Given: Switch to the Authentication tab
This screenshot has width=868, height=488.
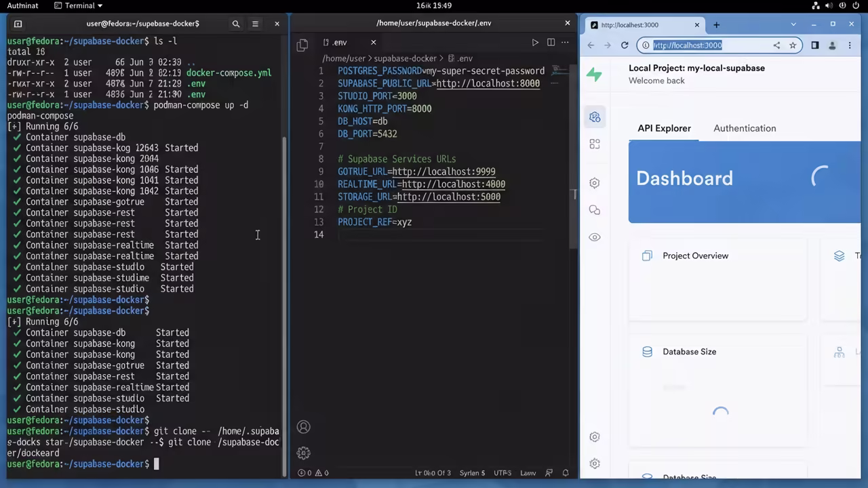Looking at the screenshot, I should (x=745, y=128).
